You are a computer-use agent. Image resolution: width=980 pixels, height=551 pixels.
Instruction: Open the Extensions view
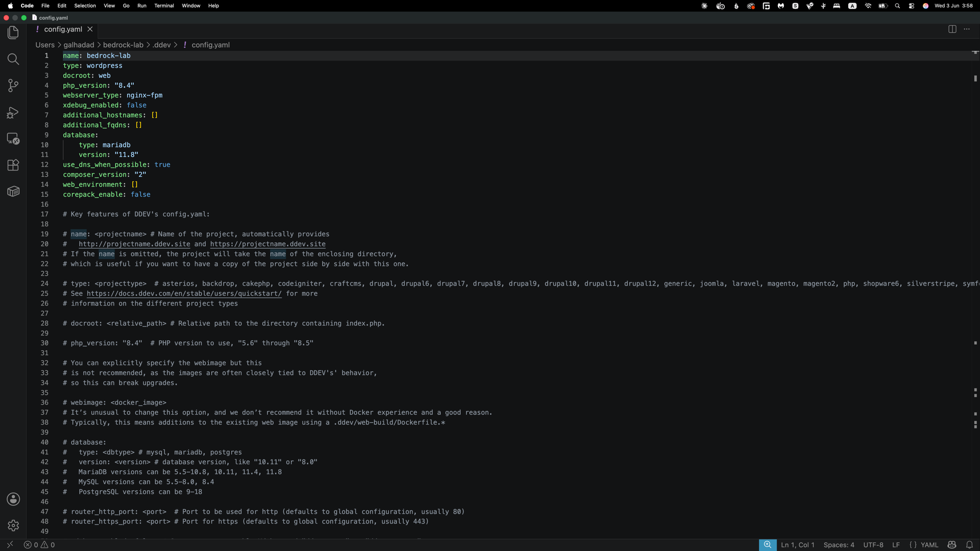[13, 165]
